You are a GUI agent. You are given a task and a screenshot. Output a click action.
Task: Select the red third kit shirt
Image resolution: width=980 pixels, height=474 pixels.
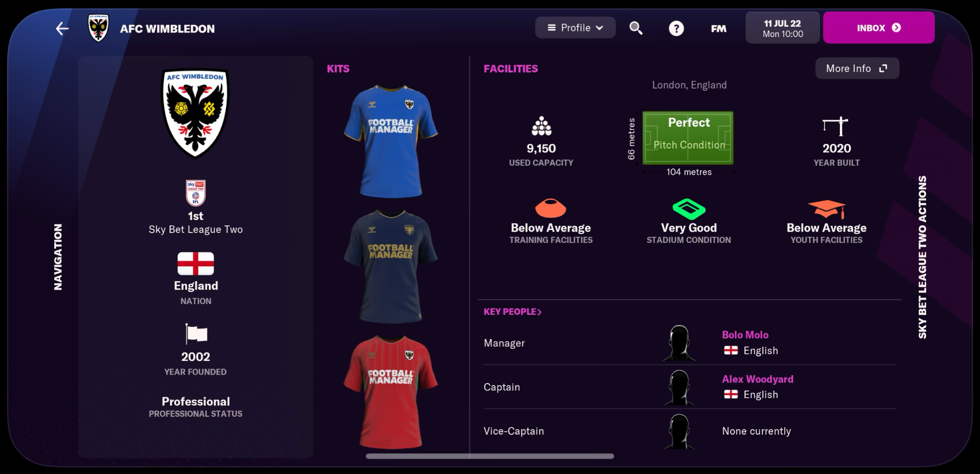391,392
